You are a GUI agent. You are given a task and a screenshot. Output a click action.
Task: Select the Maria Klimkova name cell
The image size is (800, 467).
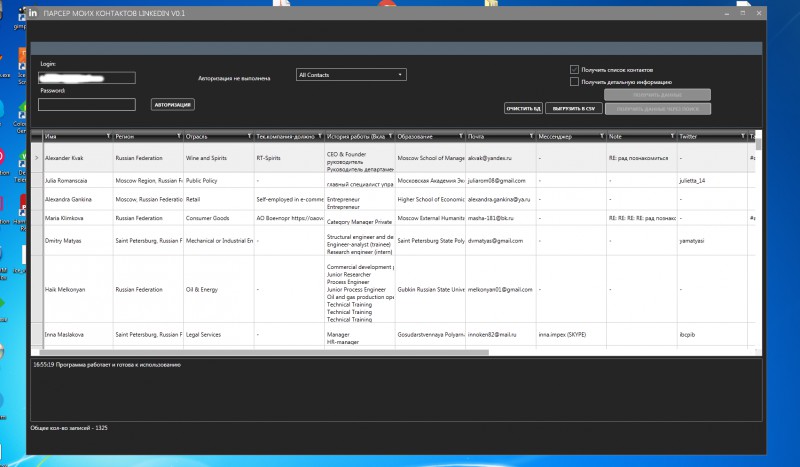[x=78, y=218]
